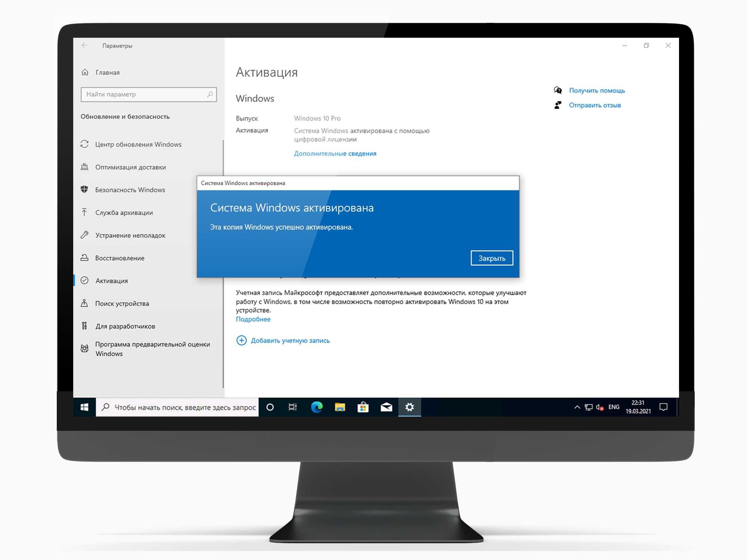This screenshot has width=747, height=560.
Task: Open Центр обновления Windows sync icon
Action: (x=85, y=144)
